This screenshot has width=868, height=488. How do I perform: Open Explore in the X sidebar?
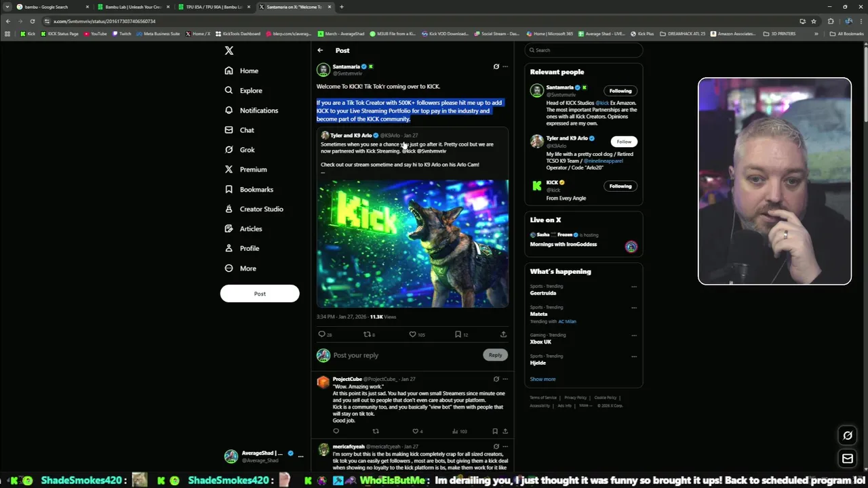243,90
